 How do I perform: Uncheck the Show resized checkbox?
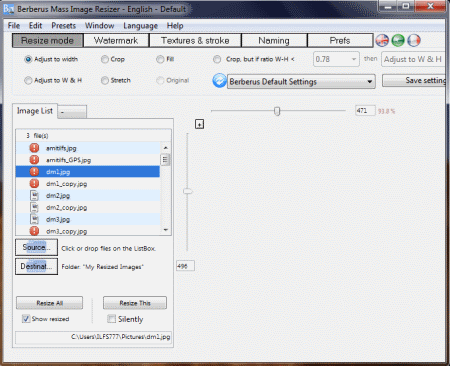tap(26, 319)
